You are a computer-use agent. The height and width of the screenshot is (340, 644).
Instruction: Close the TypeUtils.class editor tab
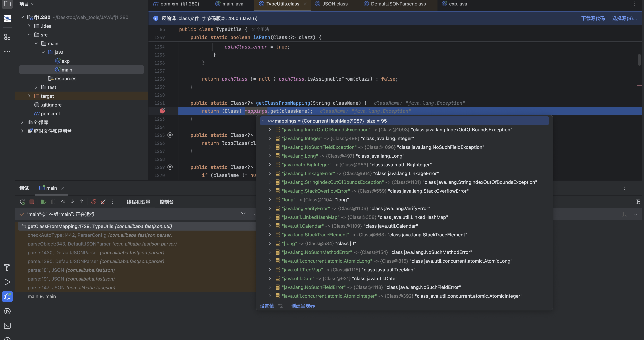[305, 4]
